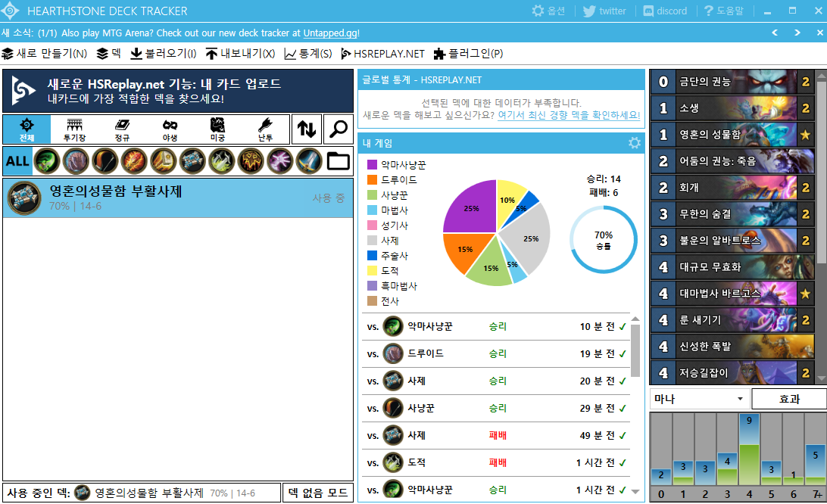827x504 pixels.
Task: Filter decks by Priest class icon
Action: pos(192,160)
